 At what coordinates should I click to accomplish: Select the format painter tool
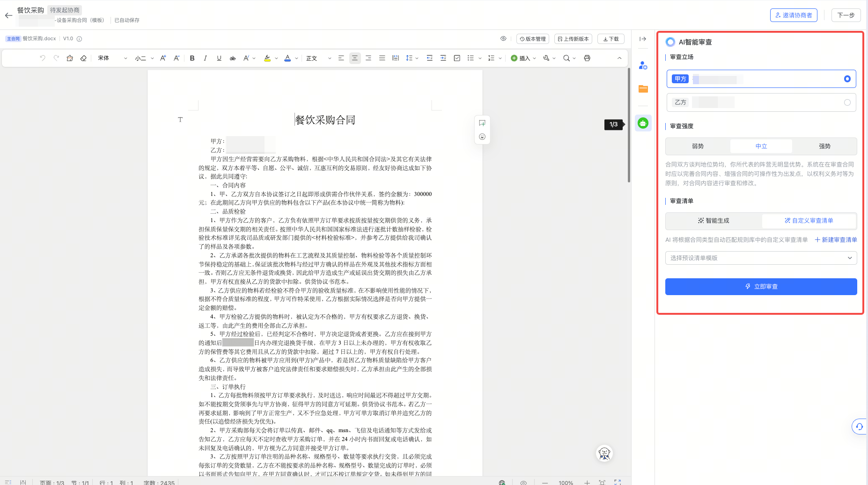(70, 58)
